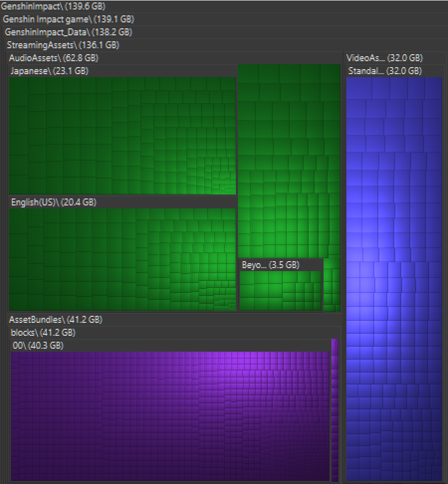Click Standal... (32.0 GB) folder label
The width and height of the screenshot is (448, 484).
(x=385, y=71)
